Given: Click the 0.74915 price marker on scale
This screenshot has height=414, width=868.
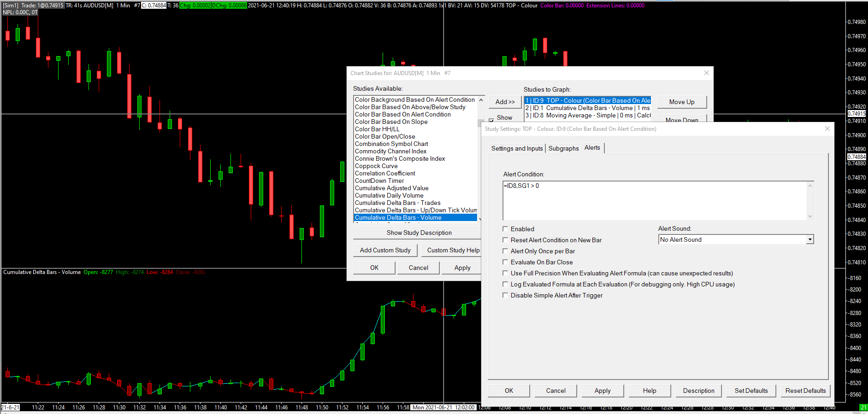Looking at the screenshot, I should 857,114.
